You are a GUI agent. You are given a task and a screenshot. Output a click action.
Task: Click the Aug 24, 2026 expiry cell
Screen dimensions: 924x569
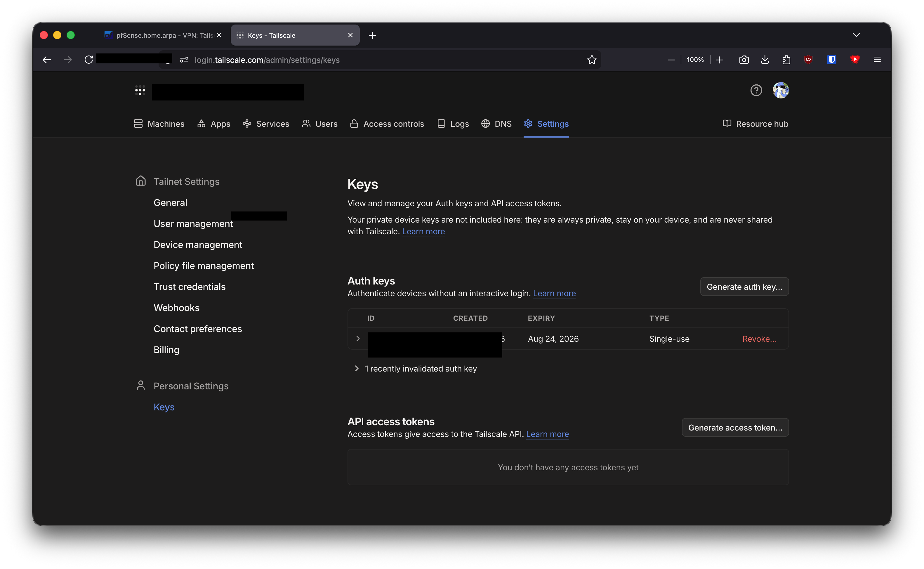pos(553,339)
